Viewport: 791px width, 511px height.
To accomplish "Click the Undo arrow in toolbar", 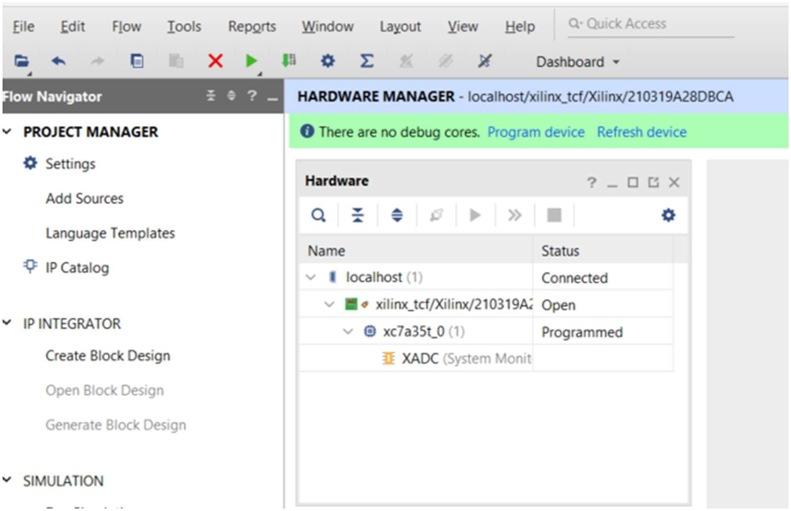I will click(59, 61).
